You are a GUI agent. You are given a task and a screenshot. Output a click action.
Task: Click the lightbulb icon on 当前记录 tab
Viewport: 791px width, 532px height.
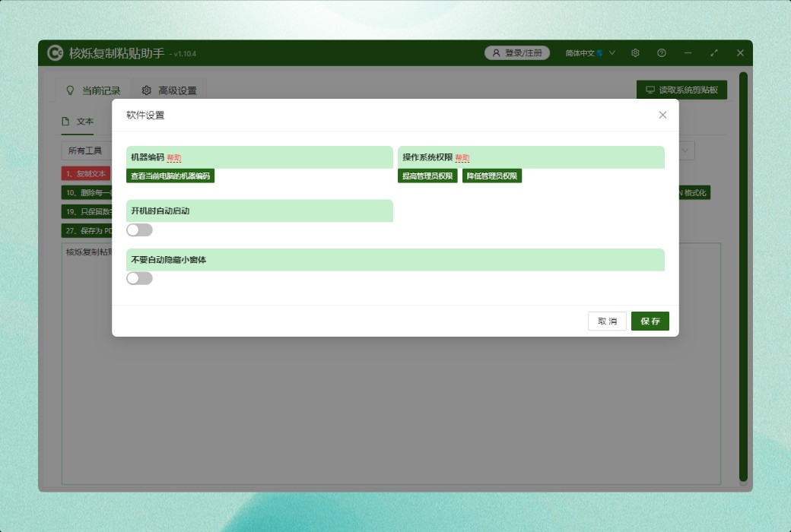coord(71,90)
